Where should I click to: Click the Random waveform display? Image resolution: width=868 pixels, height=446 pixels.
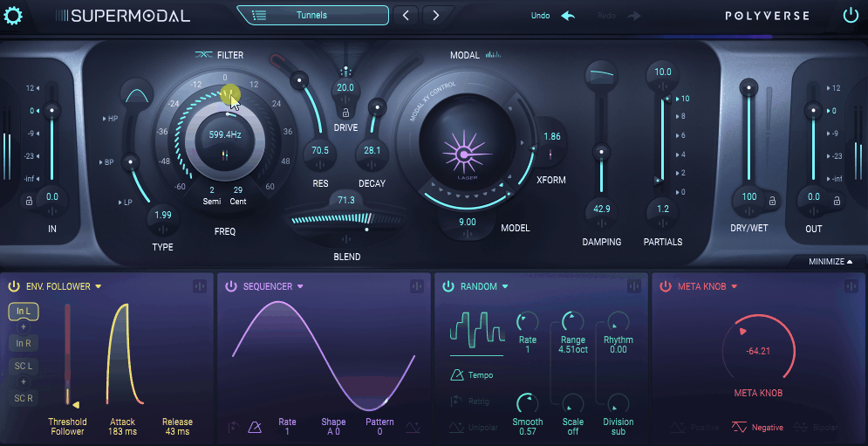point(477,330)
